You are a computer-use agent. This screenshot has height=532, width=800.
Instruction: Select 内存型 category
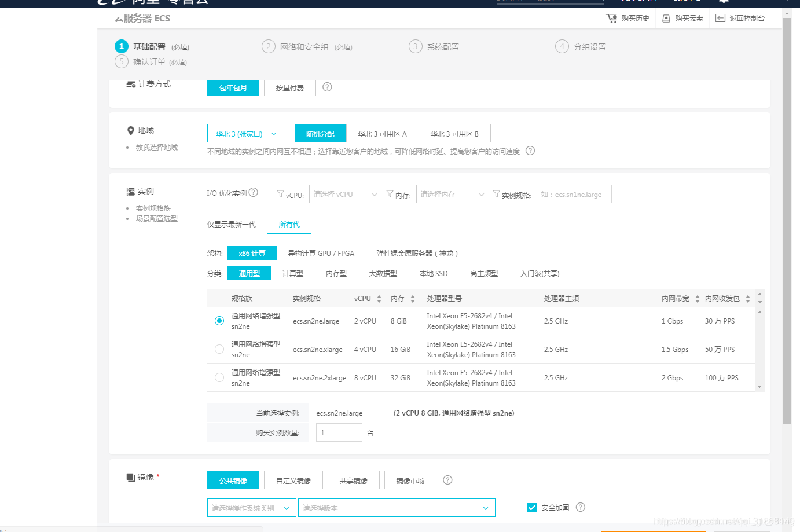[336, 273]
